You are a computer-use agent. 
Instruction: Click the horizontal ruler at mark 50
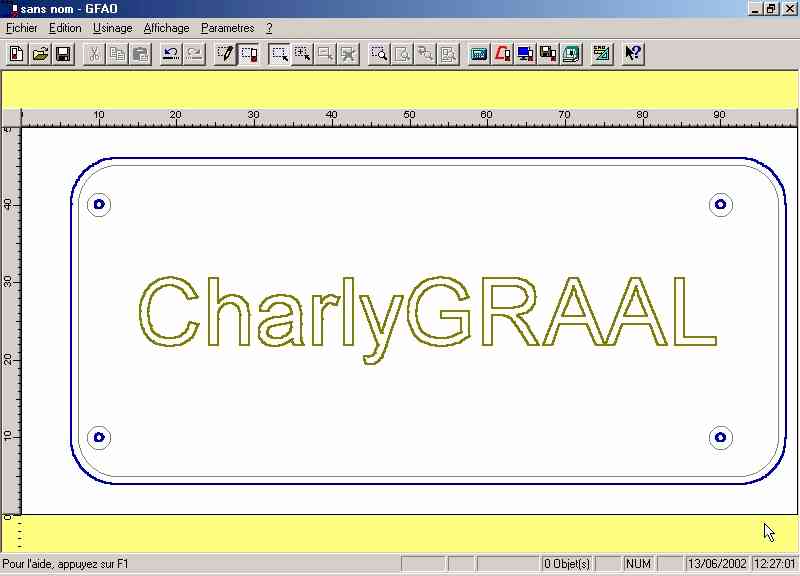click(409, 115)
